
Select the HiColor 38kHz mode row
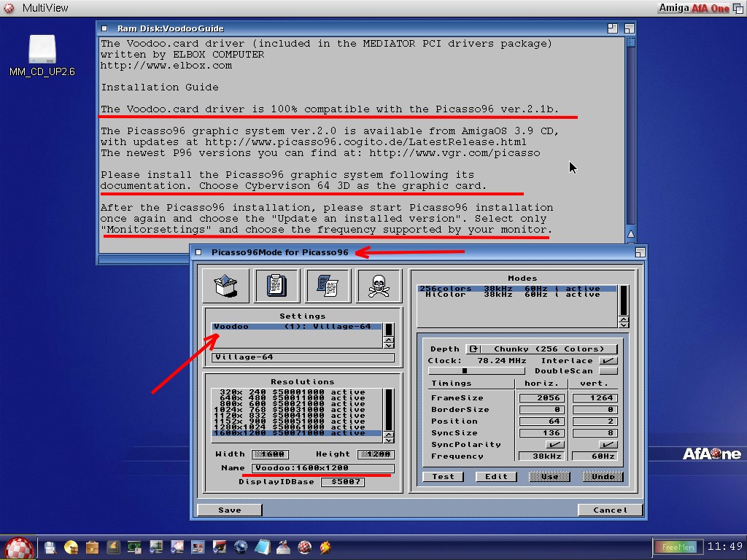[x=517, y=295]
